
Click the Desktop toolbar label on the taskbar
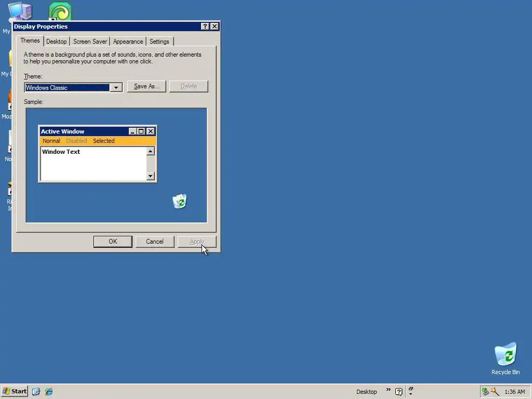pos(366,392)
